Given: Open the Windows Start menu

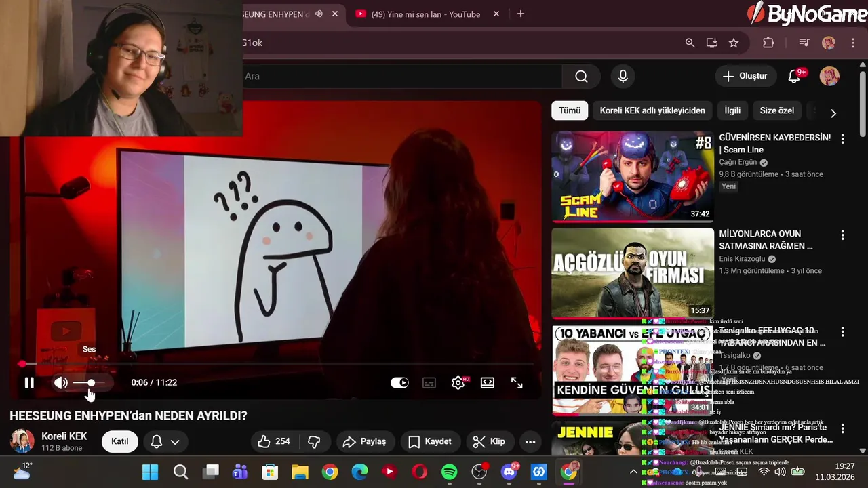Looking at the screenshot, I should tap(150, 472).
